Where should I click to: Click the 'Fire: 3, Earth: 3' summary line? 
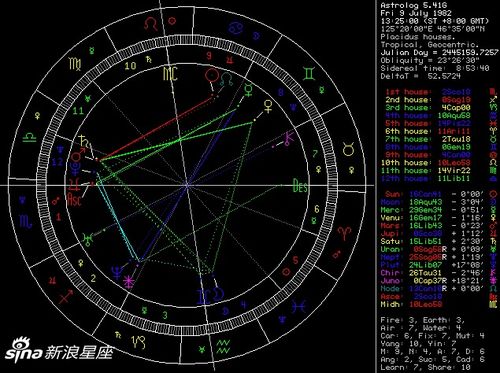tap(423, 320)
